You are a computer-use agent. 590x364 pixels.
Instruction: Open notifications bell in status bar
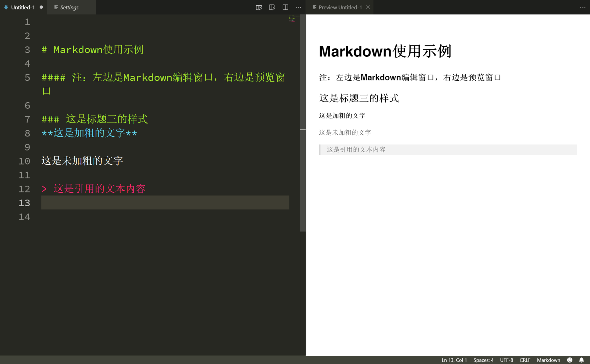pyautogui.click(x=581, y=360)
